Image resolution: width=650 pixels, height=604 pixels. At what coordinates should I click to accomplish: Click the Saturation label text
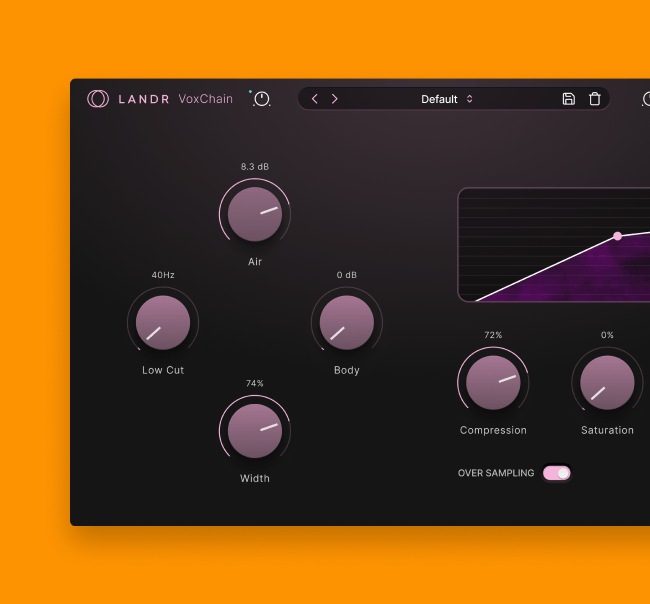[x=607, y=430]
